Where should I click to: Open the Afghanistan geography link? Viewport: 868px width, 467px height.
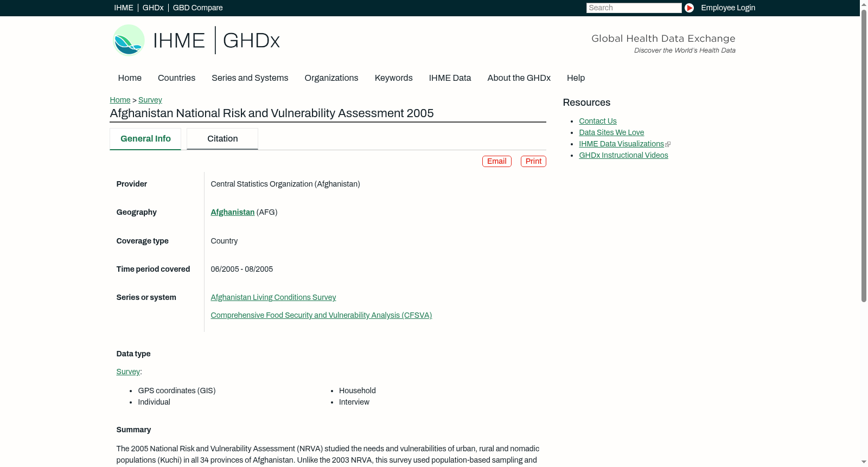232,212
